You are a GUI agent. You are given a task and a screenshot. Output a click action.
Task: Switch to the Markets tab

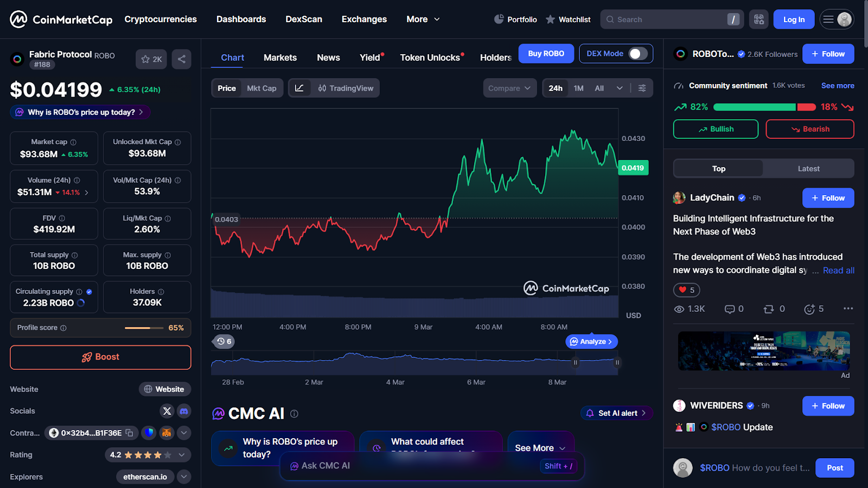tap(280, 57)
